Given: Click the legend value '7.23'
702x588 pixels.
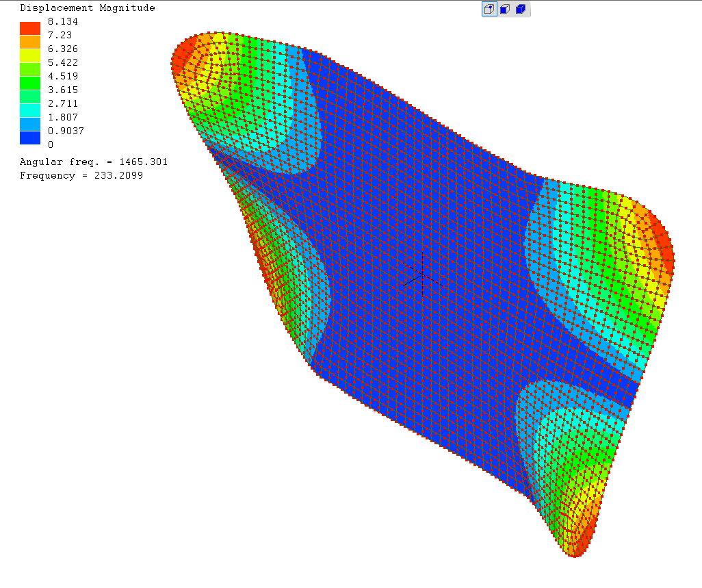Looking at the screenshot, I should point(60,35).
